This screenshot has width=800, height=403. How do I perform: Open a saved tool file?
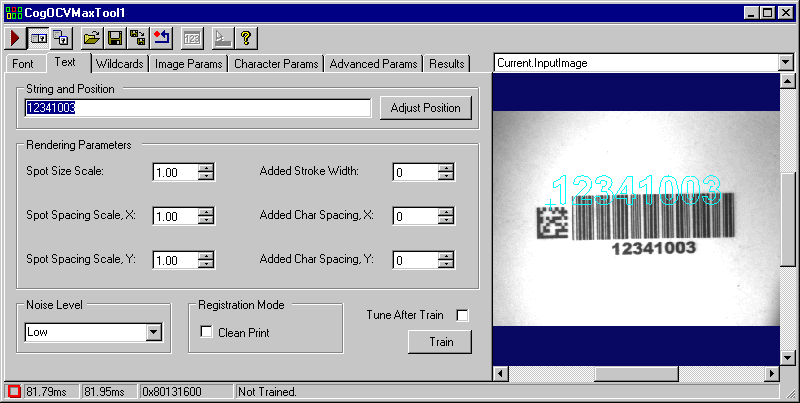click(x=91, y=38)
